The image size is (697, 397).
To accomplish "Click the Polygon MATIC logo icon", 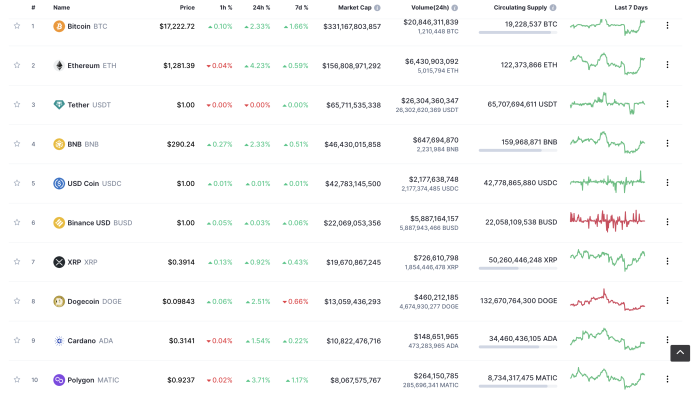I will (x=59, y=380).
